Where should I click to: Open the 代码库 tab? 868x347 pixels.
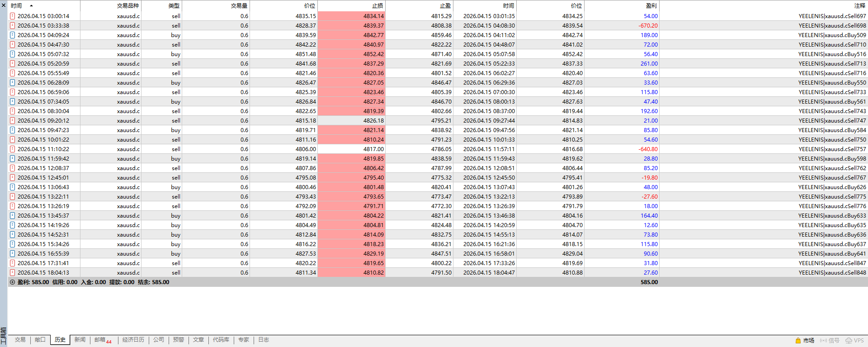point(221,340)
